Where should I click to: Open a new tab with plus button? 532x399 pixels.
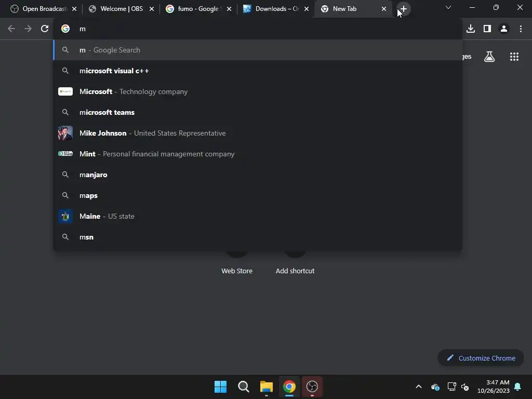(403, 9)
